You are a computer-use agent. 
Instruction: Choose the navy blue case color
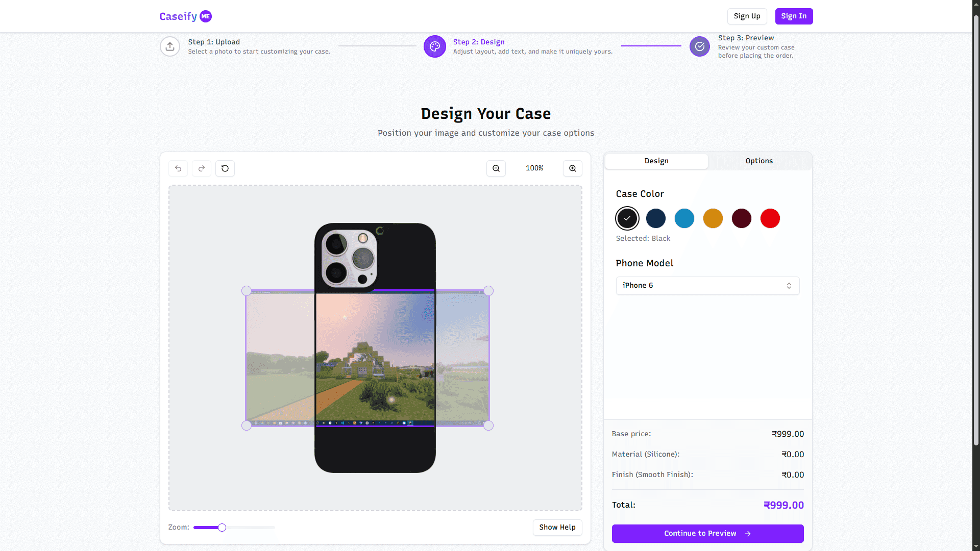[x=655, y=218]
